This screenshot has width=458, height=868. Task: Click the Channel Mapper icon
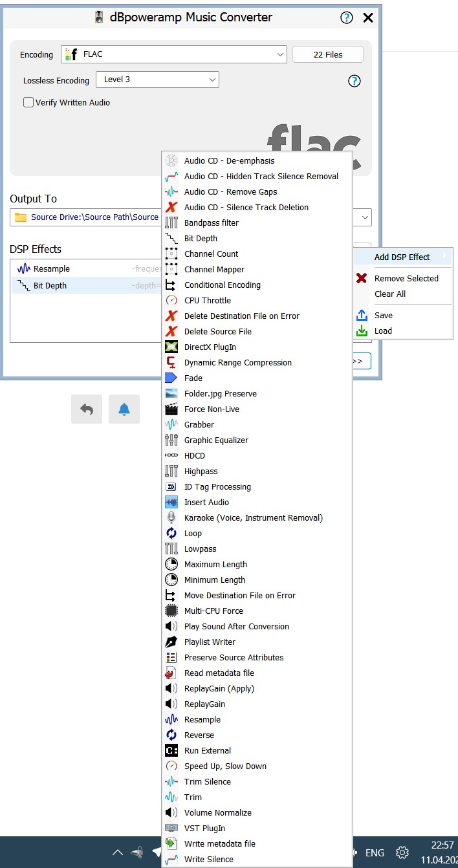(171, 269)
